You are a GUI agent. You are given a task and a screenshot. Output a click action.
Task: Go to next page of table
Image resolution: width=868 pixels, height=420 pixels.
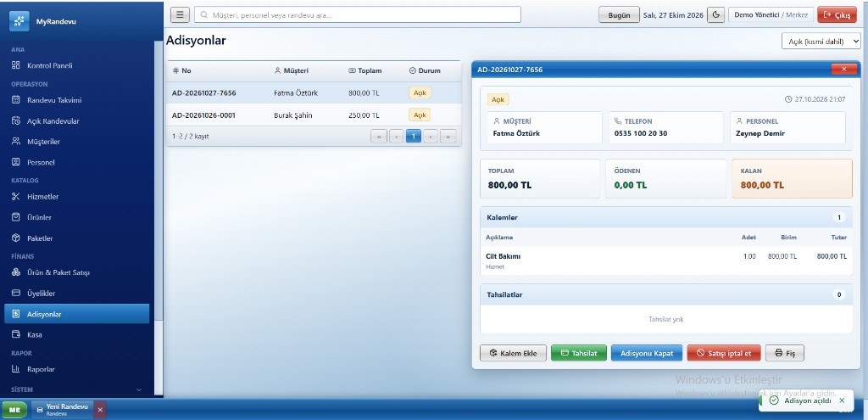(x=431, y=136)
